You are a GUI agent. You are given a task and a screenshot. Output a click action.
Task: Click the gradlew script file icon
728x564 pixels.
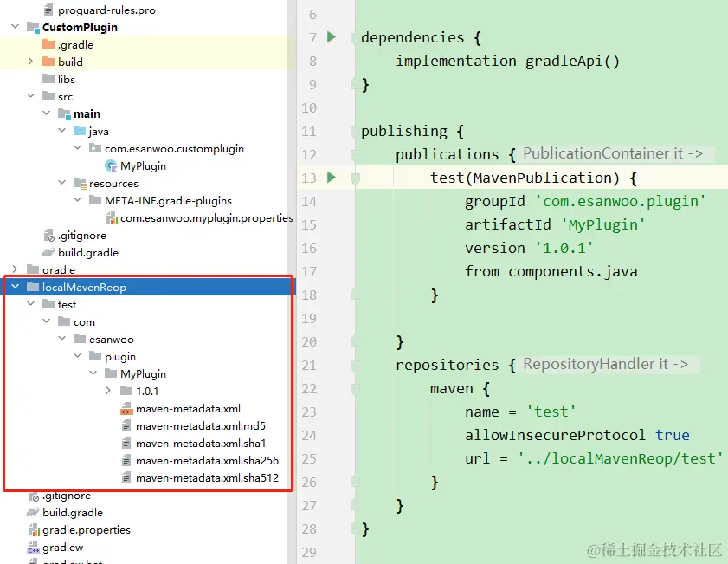pos(34,548)
